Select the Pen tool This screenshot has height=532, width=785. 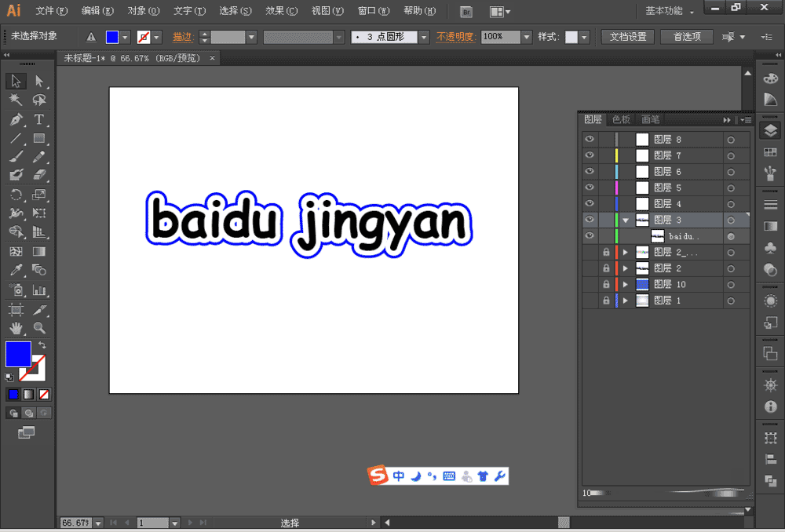pos(16,119)
